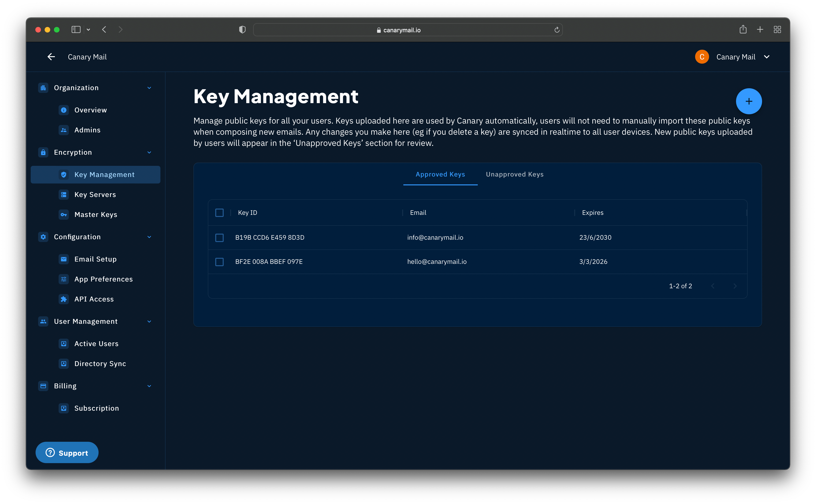This screenshot has height=504, width=816.
Task: Select all keys with the header checkbox
Action: pos(219,213)
